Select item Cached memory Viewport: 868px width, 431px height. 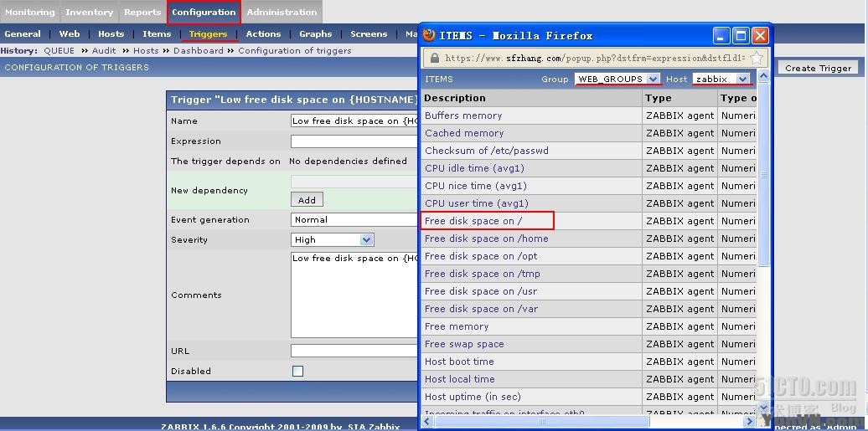[464, 133]
